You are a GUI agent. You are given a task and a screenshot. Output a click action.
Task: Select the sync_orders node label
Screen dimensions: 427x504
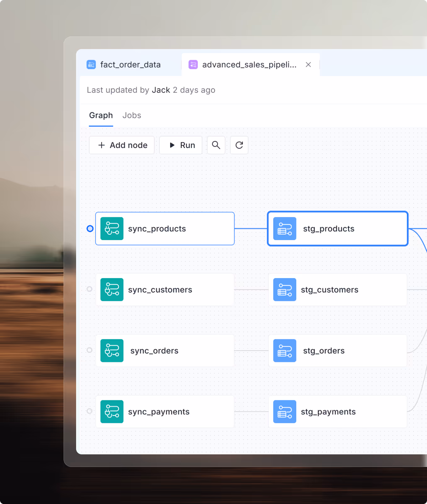(x=154, y=351)
